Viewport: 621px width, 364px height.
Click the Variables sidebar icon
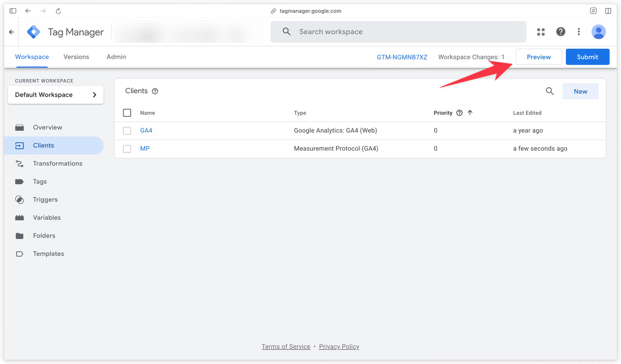(19, 217)
